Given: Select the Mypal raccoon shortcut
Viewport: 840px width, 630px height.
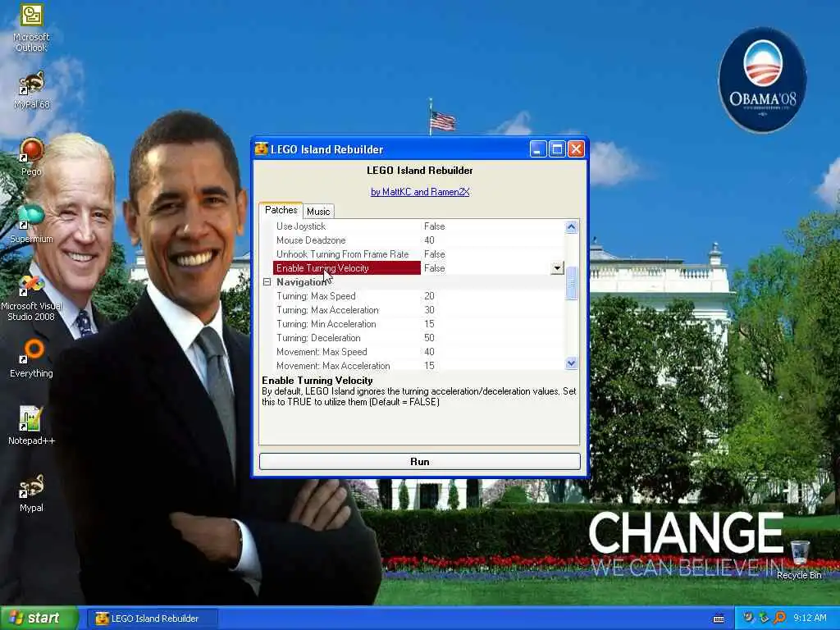Looking at the screenshot, I should coord(31,493).
